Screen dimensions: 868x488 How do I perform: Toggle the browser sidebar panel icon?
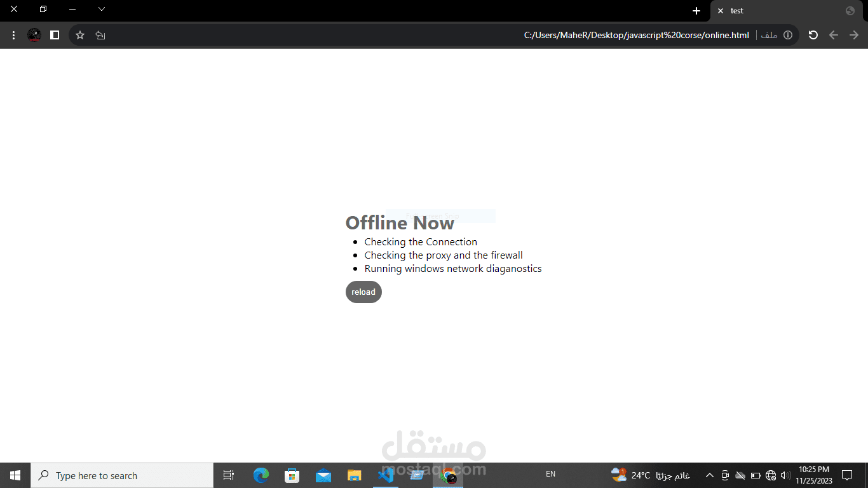tap(55, 35)
